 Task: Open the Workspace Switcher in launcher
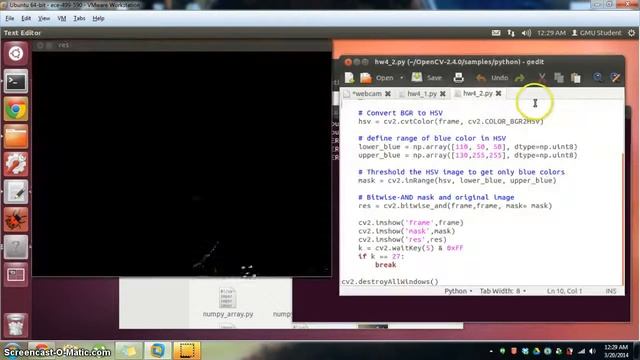coord(16,275)
